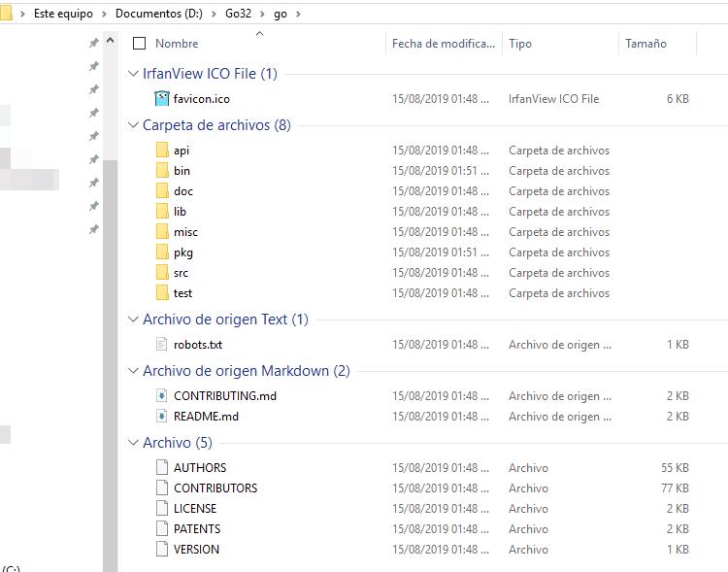Select Archivo de origen Markdown (2) header
Viewport: 728px width, 572px height.
click(247, 371)
